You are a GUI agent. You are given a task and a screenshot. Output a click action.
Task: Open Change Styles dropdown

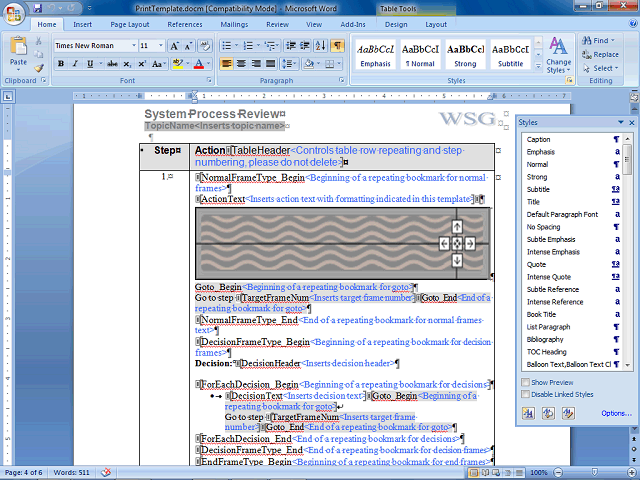[558, 55]
